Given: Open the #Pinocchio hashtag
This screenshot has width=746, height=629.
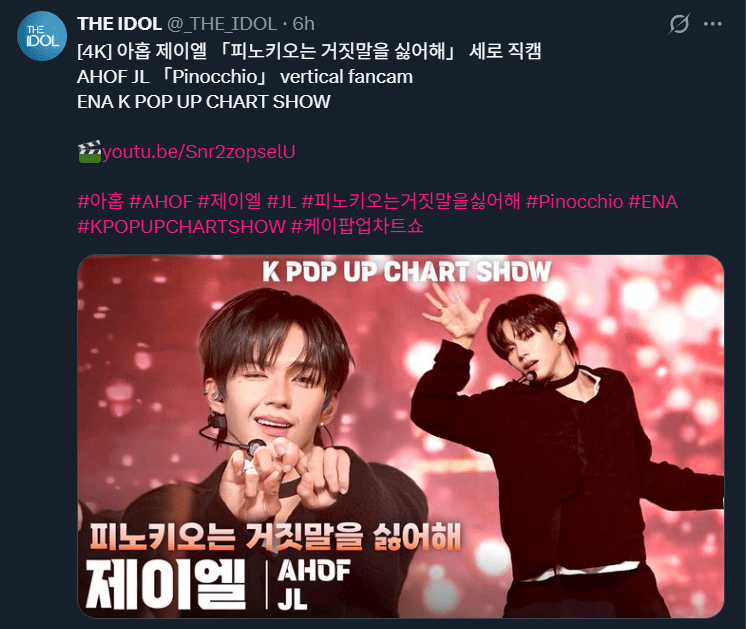Looking at the screenshot, I should (574, 202).
